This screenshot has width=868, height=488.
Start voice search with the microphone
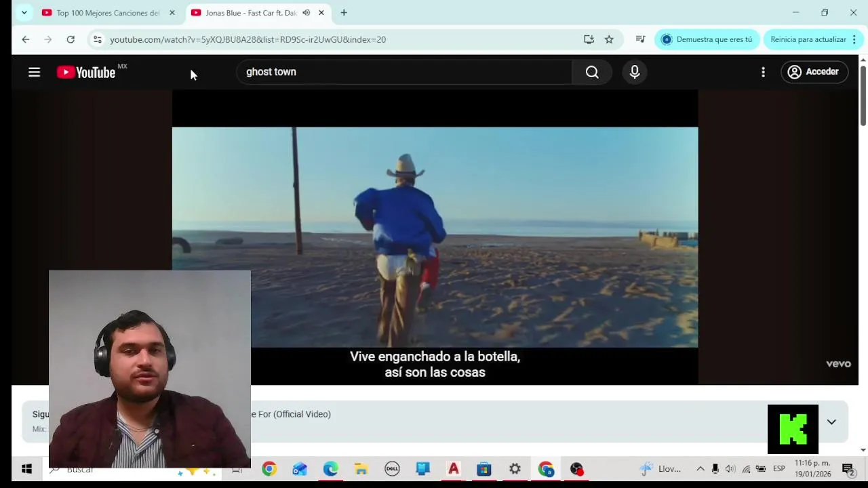coord(635,72)
